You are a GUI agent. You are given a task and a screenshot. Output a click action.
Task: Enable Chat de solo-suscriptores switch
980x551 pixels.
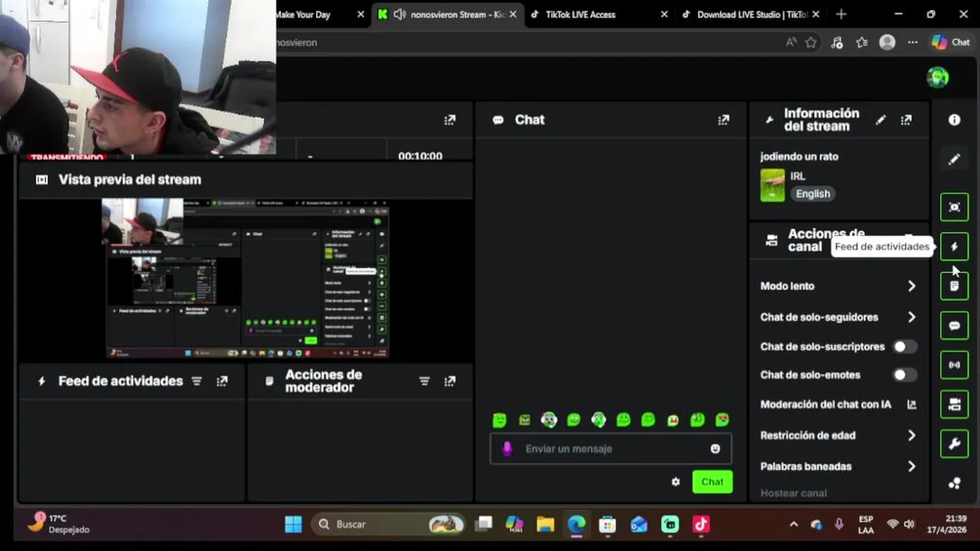tap(905, 347)
